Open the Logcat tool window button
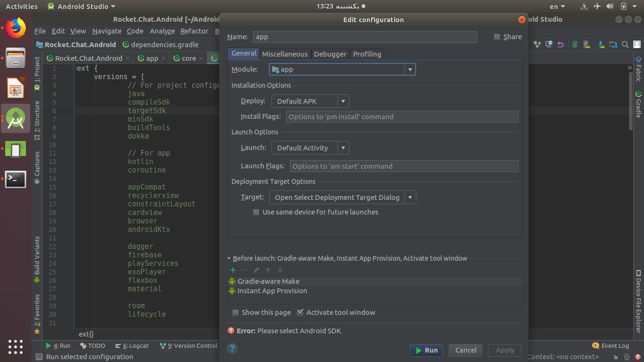Viewport: 644px width, 362px height. [132, 346]
